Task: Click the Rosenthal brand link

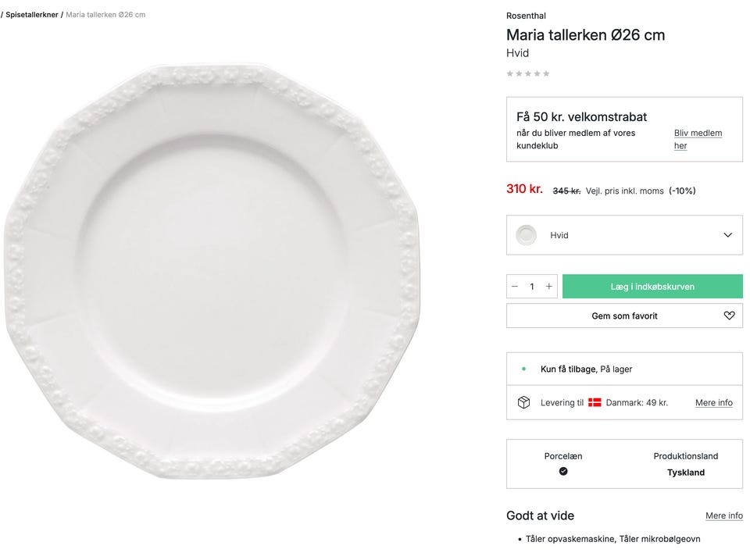Action: click(x=526, y=16)
